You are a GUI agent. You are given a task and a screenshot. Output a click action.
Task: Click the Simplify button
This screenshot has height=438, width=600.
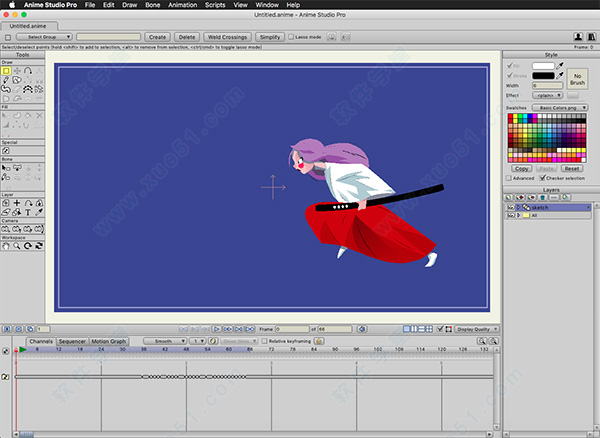[270, 37]
